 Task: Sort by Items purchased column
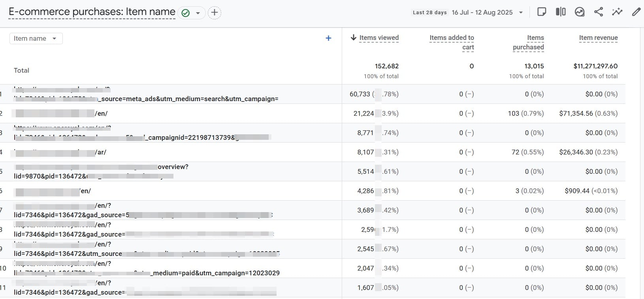pos(528,42)
